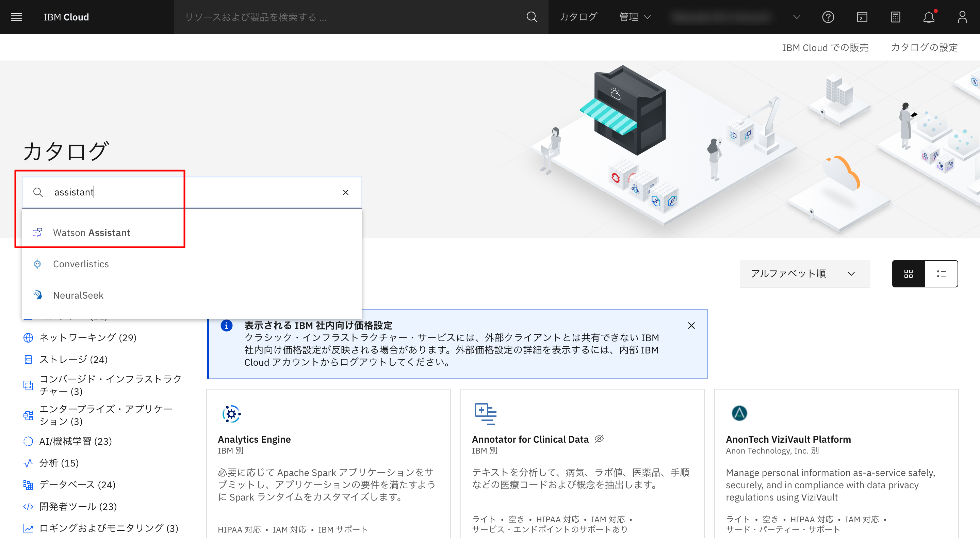Click the header search magnifier icon
980x538 pixels.
coord(532,17)
